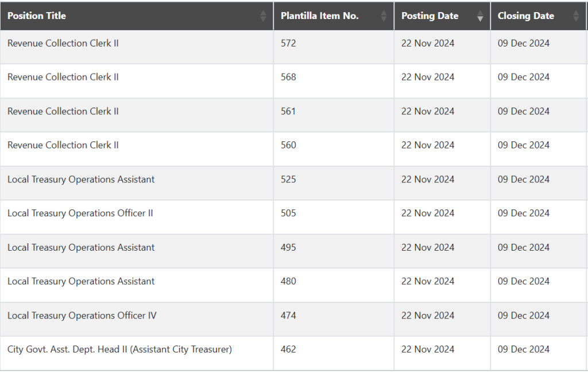Click sort arrows in Position Title header

[263, 16]
